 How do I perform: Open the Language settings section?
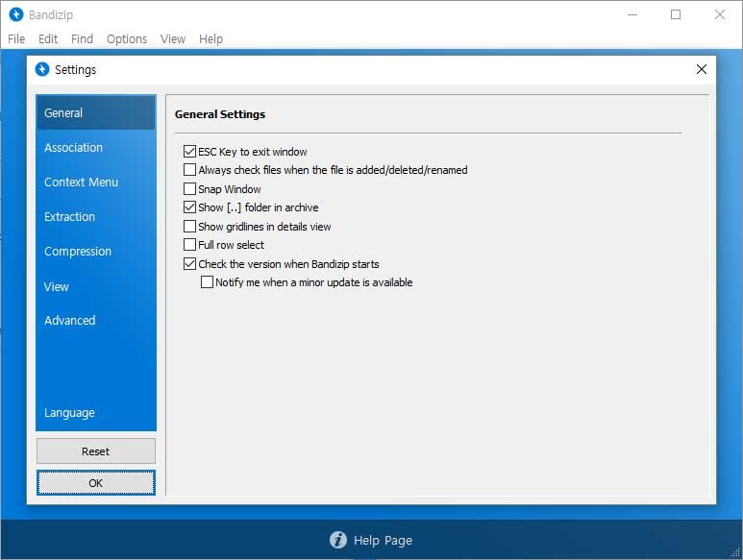pyautogui.click(x=69, y=413)
